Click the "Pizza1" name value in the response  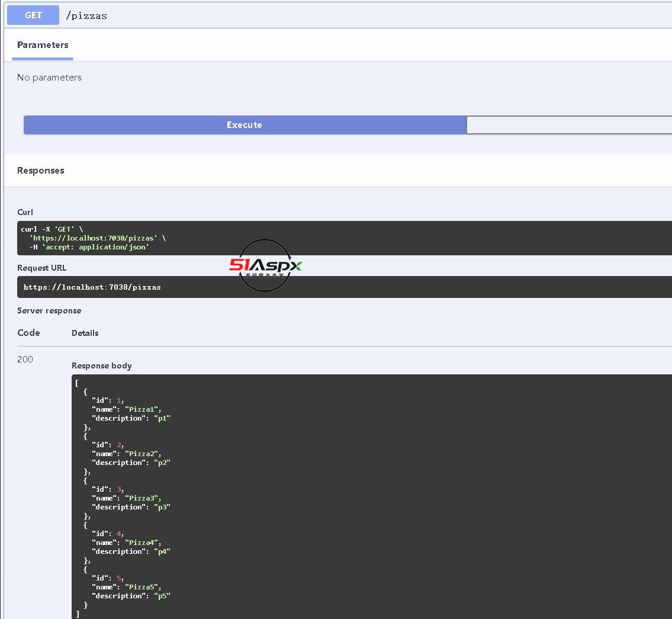coord(142,409)
